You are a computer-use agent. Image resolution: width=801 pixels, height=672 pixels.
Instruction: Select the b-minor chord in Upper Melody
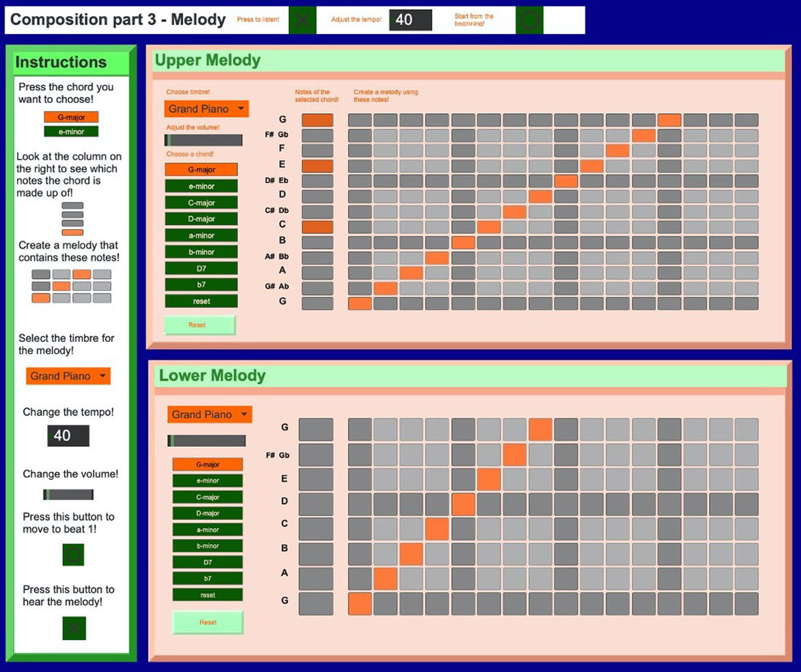click(201, 252)
